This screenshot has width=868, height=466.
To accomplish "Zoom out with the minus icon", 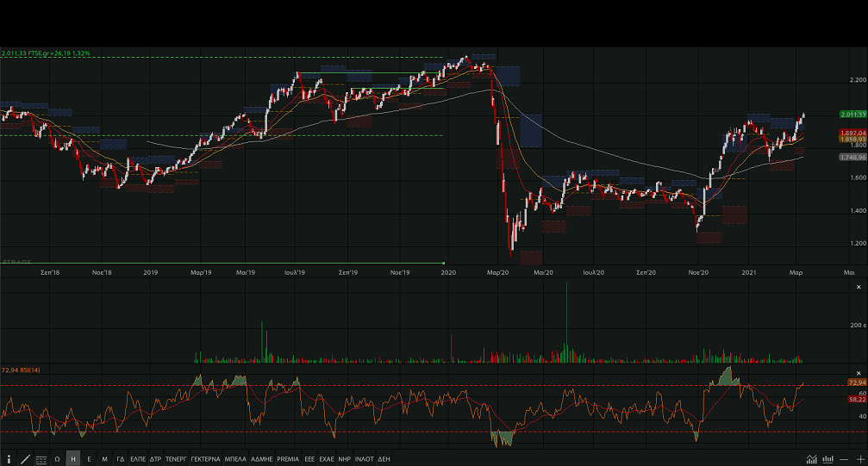I will pyautogui.click(x=845, y=459).
